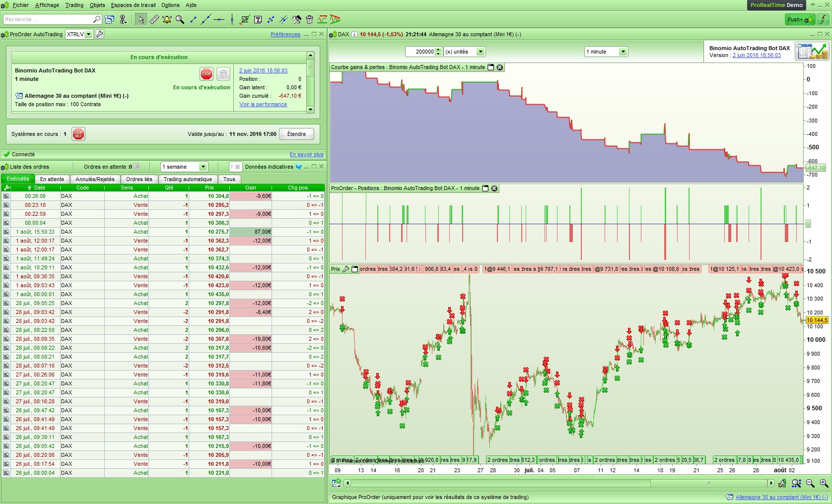Zoom out on the chart with minus magnifier
Screen dimensions: 832x504
pyautogui.click(x=810, y=483)
